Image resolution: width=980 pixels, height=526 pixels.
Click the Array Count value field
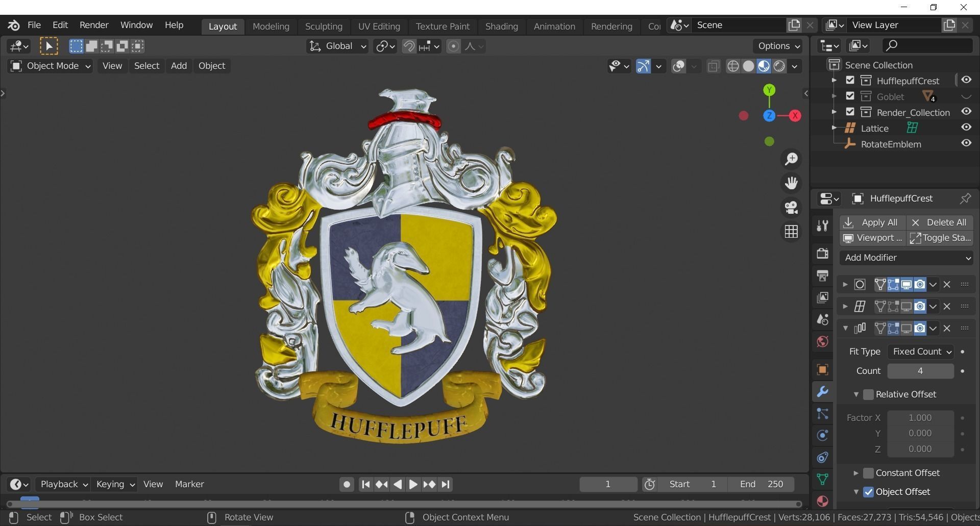coord(921,371)
